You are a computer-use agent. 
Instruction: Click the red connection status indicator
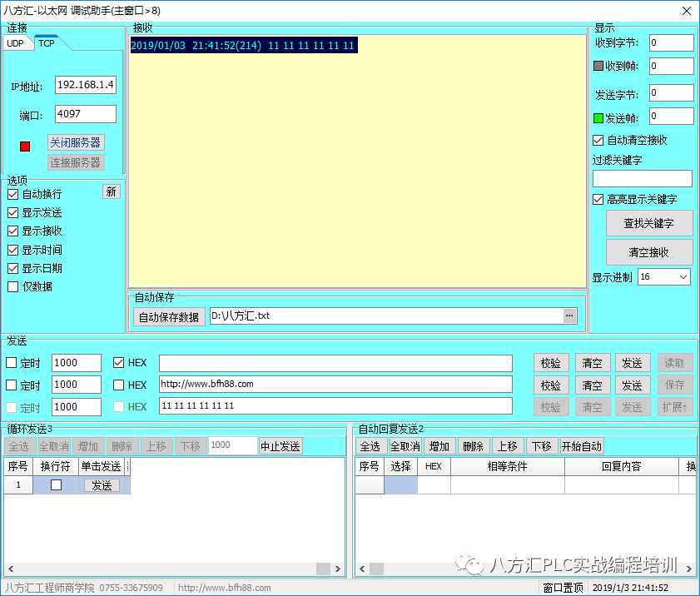(x=25, y=146)
